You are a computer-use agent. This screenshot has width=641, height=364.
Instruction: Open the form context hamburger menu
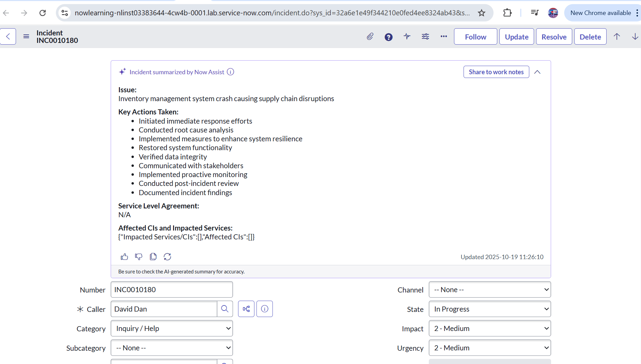click(26, 36)
